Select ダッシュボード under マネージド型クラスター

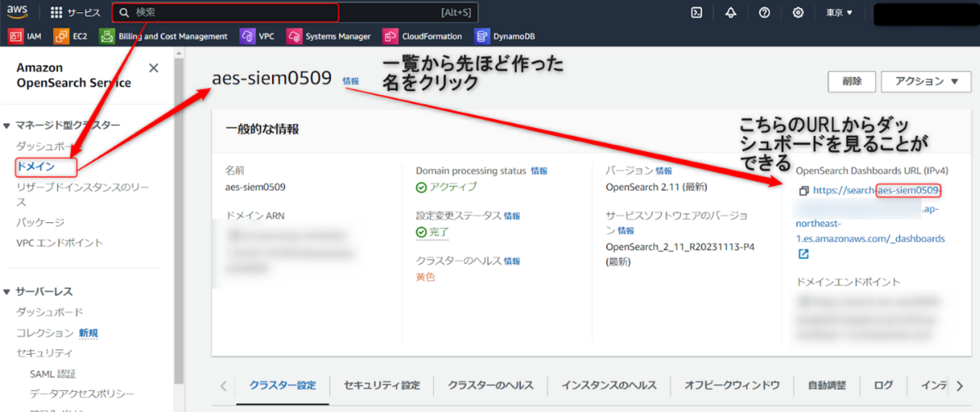[x=50, y=146]
